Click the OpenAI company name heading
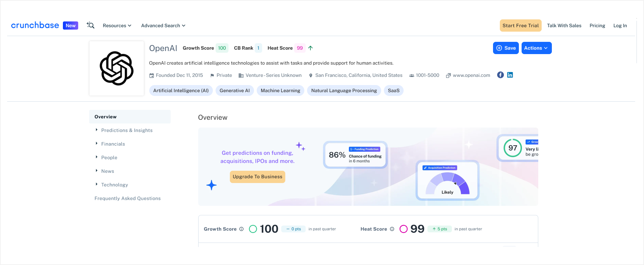Image resolution: width=644 pixels, height=265 pixels. pos(163,48)
